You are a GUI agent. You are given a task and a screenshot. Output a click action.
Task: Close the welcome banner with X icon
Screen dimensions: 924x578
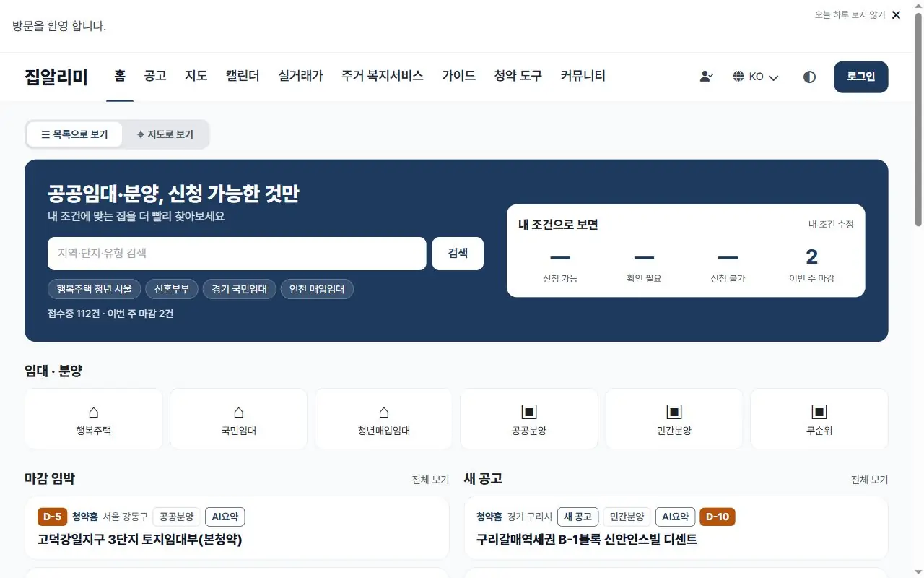pos(896,15)
